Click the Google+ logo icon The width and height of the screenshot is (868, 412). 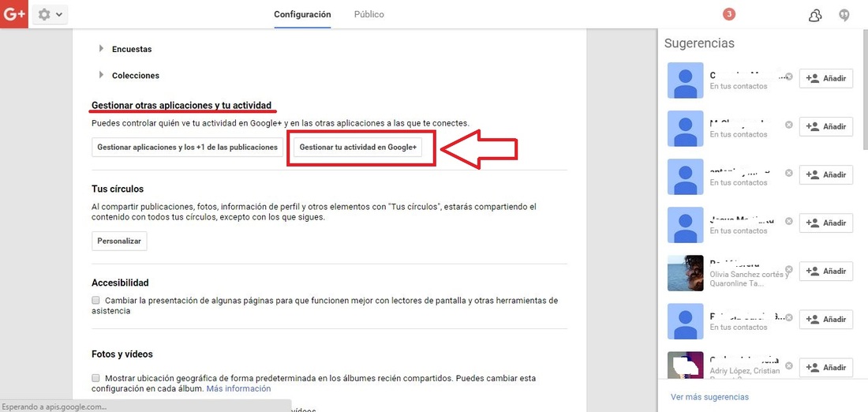[x=14, y=14]
